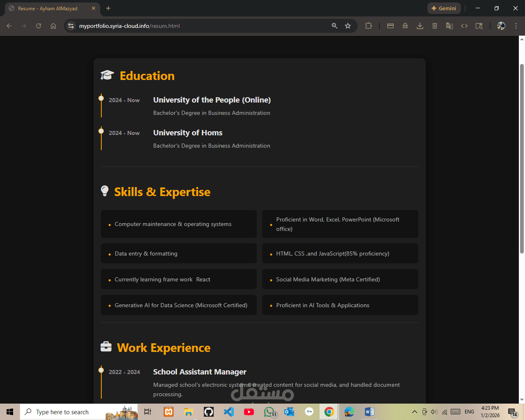Show hidden system tray icons
Screen dimensions: 525x420
coord(415,412)
